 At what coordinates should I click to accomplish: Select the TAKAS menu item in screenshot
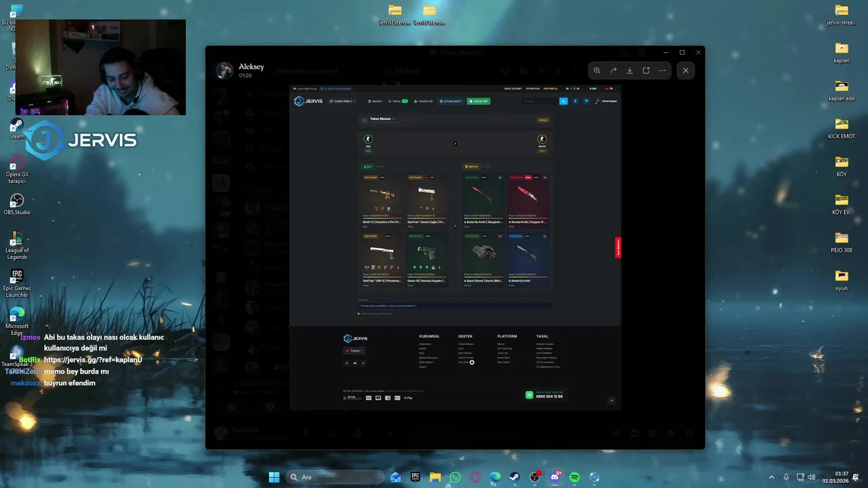(398, 101)
